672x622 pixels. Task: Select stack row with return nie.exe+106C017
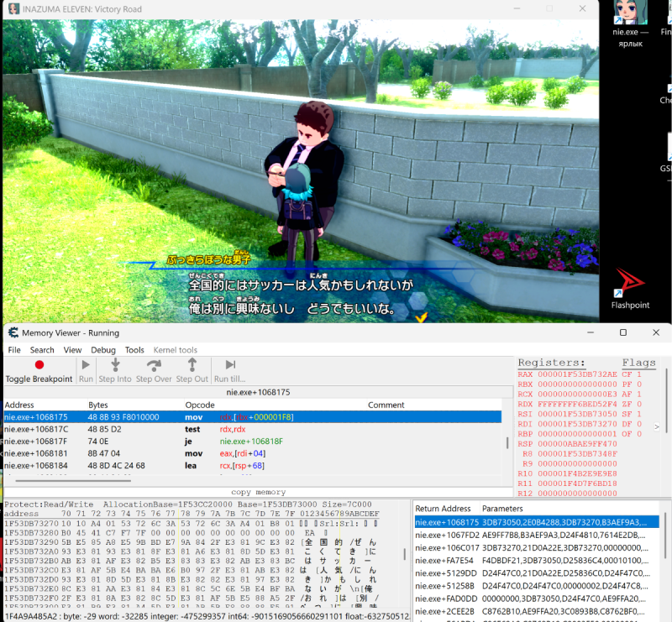[x=537, y=547]
